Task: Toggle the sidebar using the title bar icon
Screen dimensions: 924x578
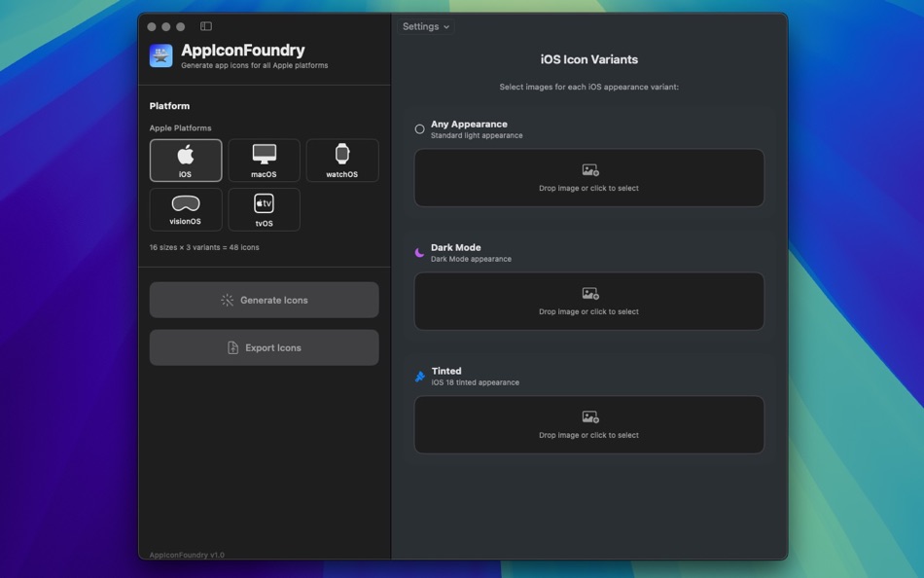Action: [x=204, y=26]
